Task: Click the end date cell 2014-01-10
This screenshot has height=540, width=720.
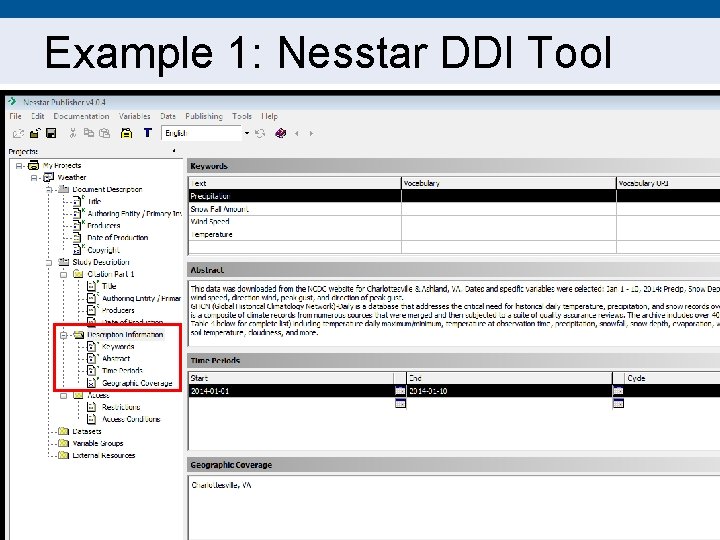Action: click(x=510, y=391)
